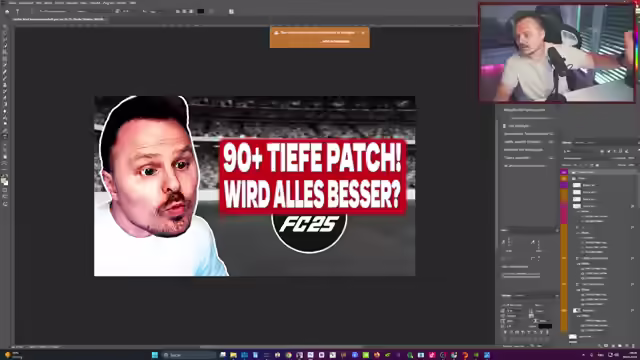Open the text color swatch in options bar
This screenshot has width=640, height=360.
(201, 11)
